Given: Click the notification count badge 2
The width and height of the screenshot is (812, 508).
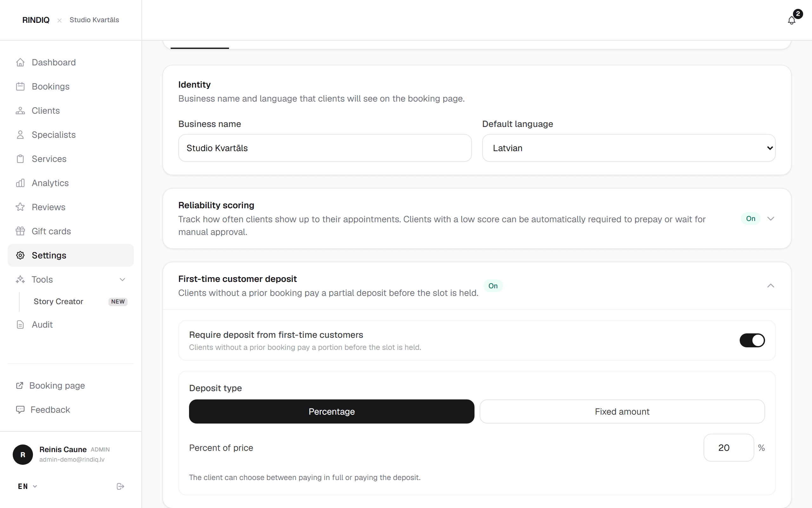Looking at the screenshot, I should (798, 14).
